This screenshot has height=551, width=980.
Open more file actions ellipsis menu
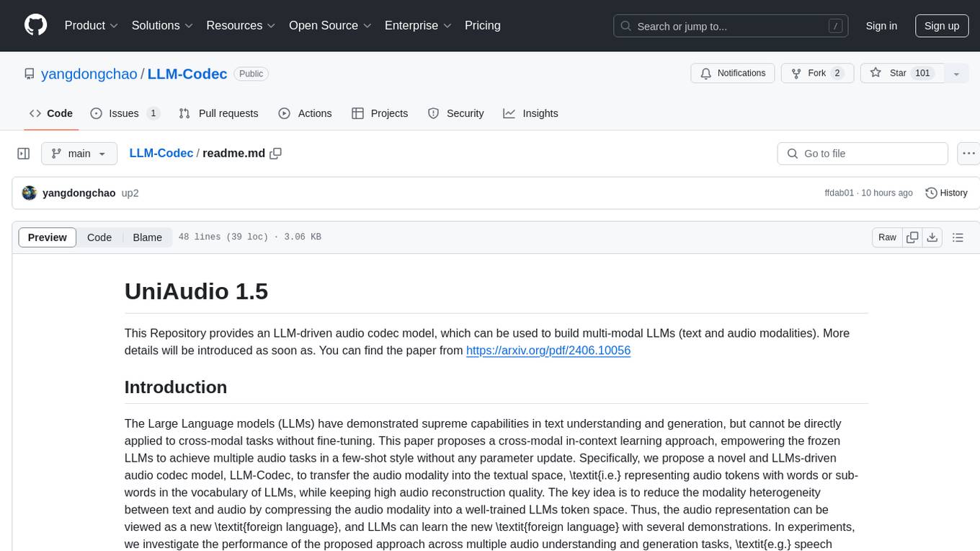pos(968,154)
